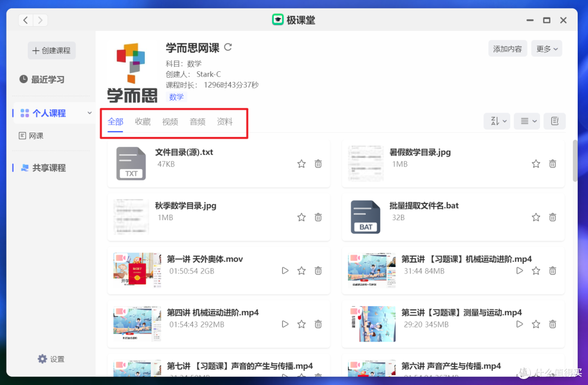Open the 第三讲 测量与运动 thumbnail

tap(372, 324)
